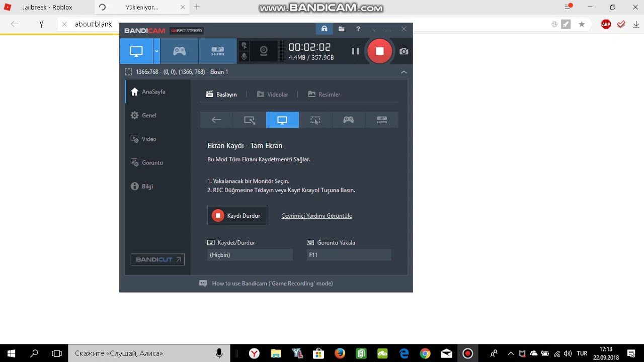The image size is (644, 362).
Task: Select game recording mode tile
Action: [x=349, y=120]
